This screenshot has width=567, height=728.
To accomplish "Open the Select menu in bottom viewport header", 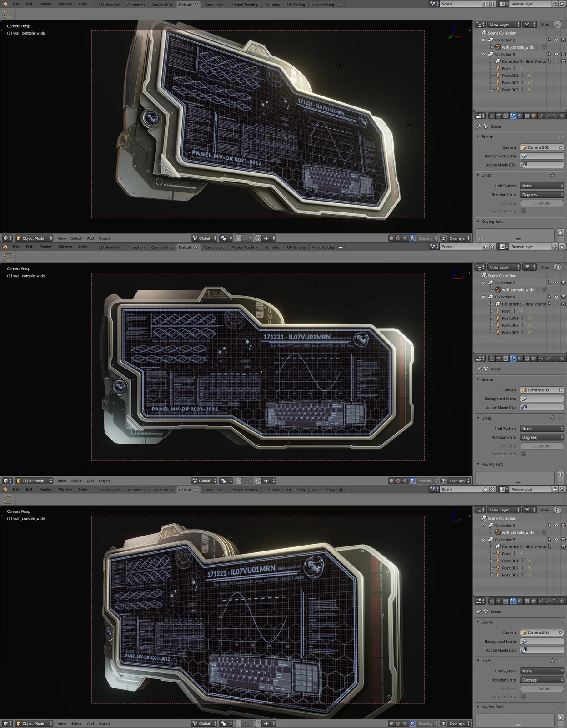I will coord(76,723).
